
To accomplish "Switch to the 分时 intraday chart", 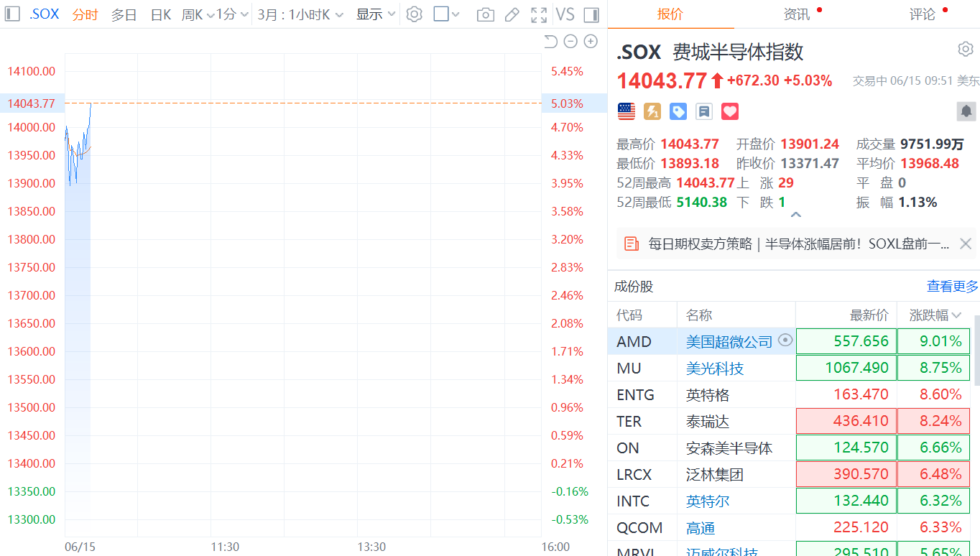I will click(85, 14).
